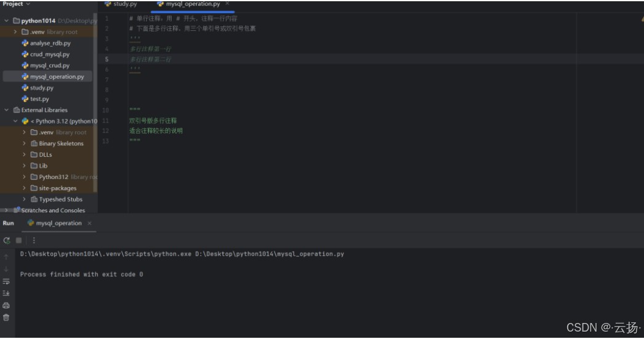The image size is (644, 339).
Task: Clear all Run console output
Action: click(x=6, y=317)
